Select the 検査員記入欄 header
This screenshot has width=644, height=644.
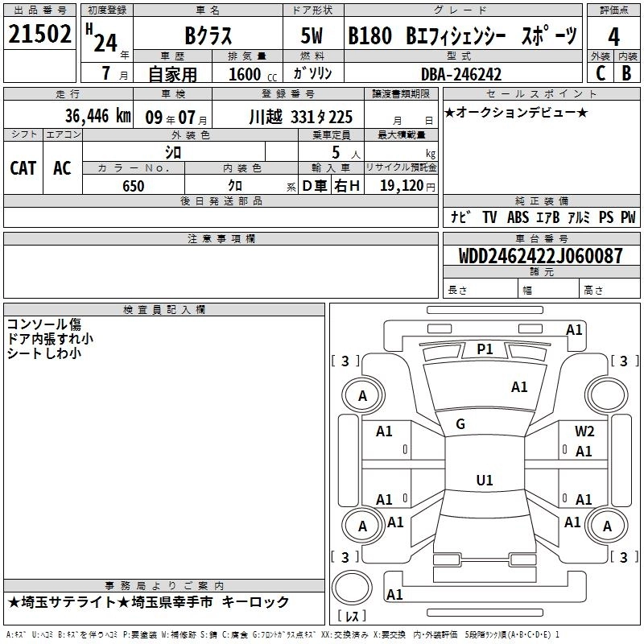point(164,310)
